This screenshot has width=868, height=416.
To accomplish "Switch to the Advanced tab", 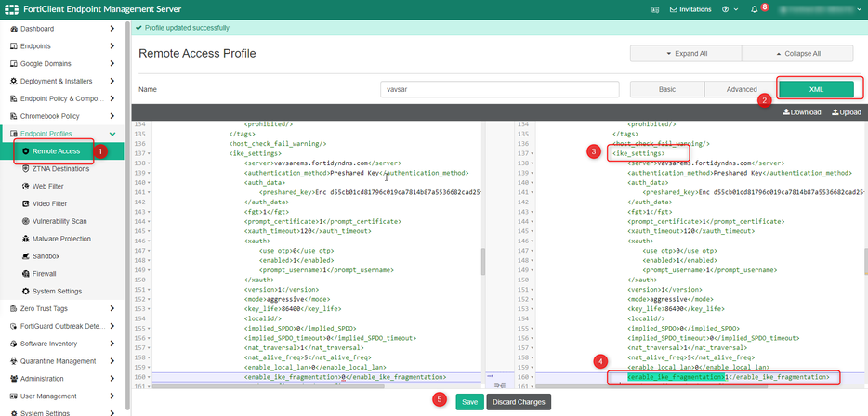I will (742, 89).
